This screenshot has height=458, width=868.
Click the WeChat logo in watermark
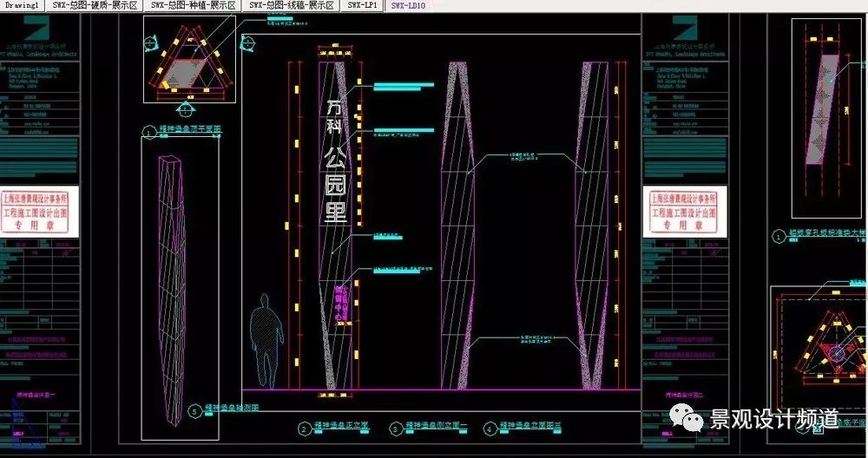693,420
